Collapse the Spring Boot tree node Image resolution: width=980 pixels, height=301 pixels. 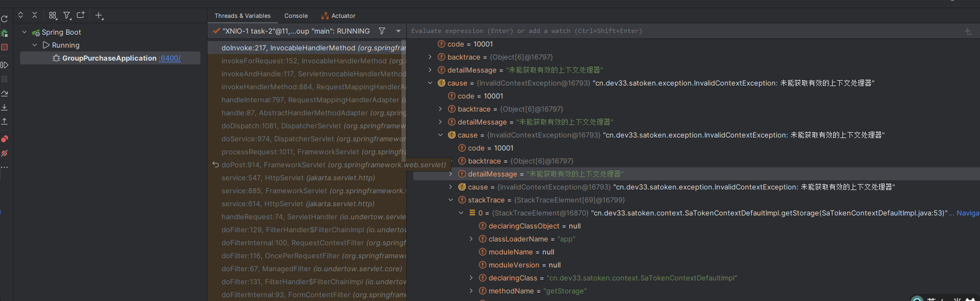24,32
